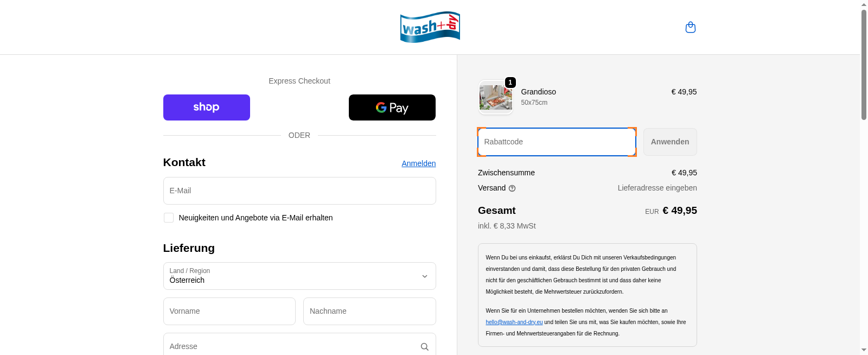Open the hello@wash-and-dry.eu email link
The height and width of the screenshot is (355, 868).
pyautogui.click(x=514, y=322)
